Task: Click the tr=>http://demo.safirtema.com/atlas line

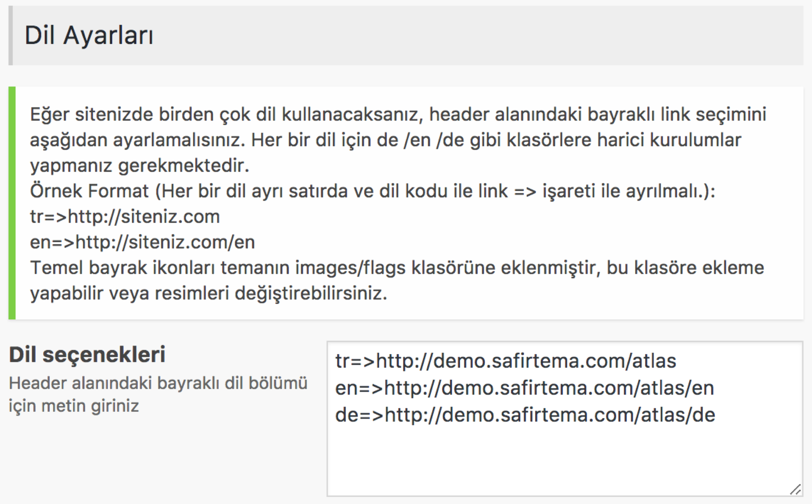Action: tap(506, 361)
